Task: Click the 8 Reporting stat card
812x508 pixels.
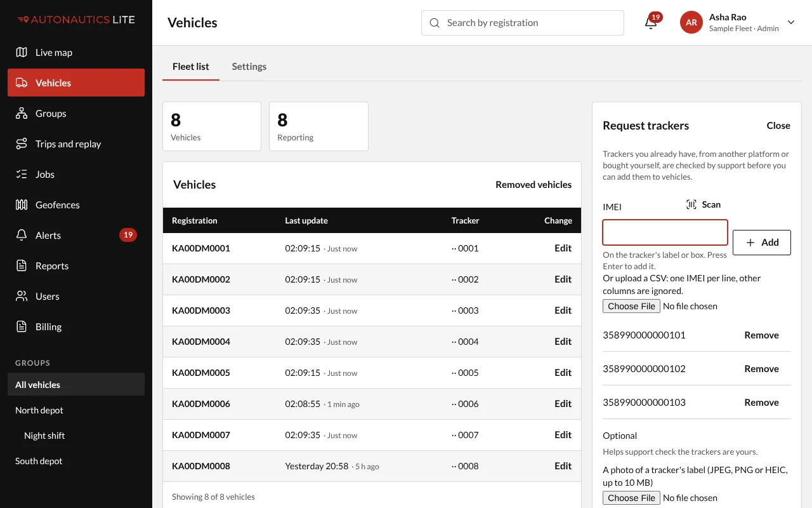Action: (x=318, y=126)
